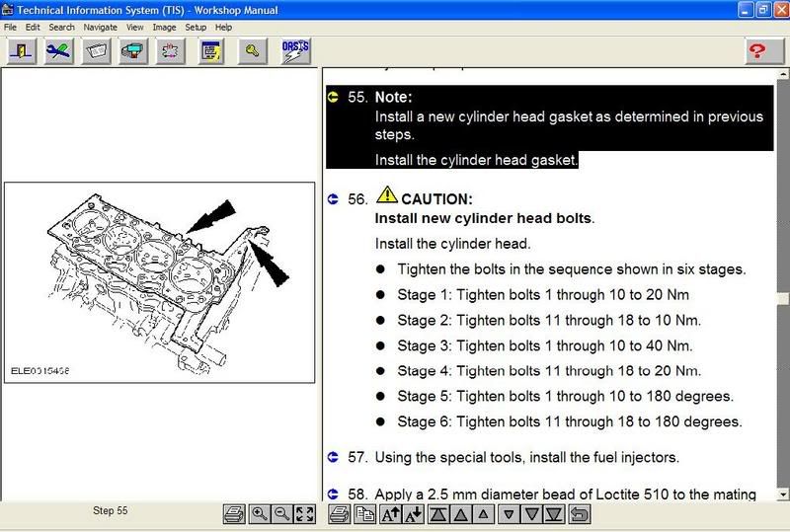790x532 pixels.
Task: Click 'Install the cylinder head gasket.' text
Action: (x=476, y=160)
